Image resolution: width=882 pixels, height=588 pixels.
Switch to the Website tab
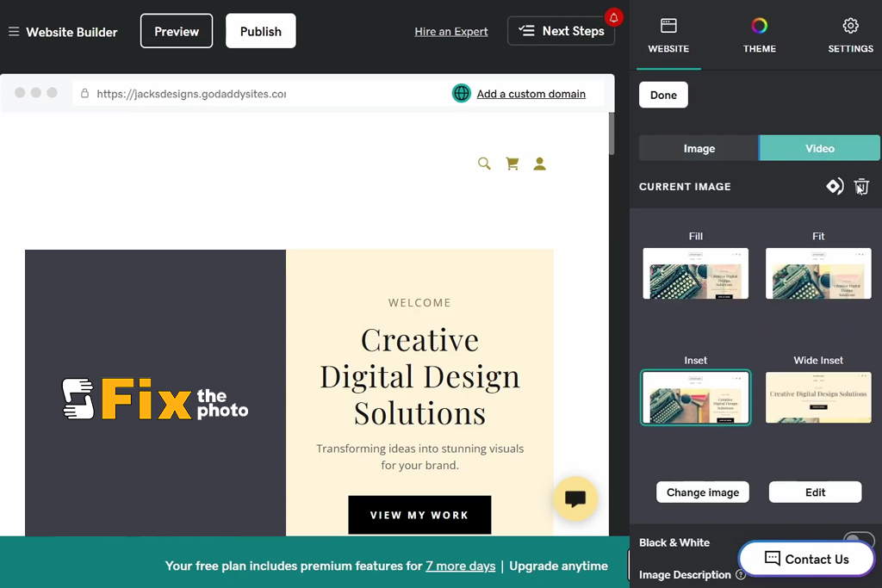click(668, 36)
